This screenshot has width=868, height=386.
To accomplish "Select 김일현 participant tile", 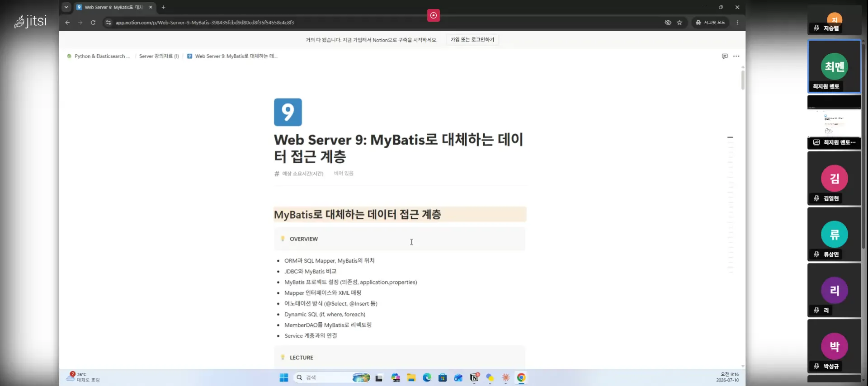I will click(x=834, y=178).
